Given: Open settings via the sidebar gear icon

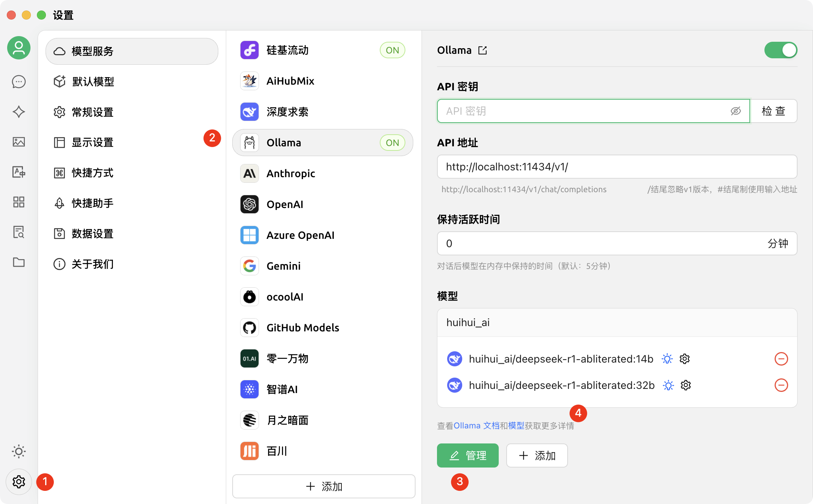Looking at the screenshot, I should click(19, 482).
